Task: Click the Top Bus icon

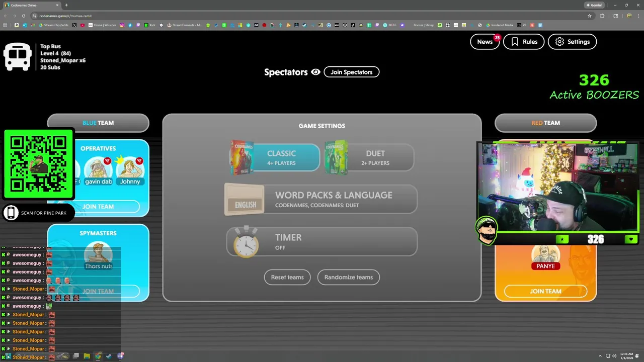Action: (x=18, y=56)
